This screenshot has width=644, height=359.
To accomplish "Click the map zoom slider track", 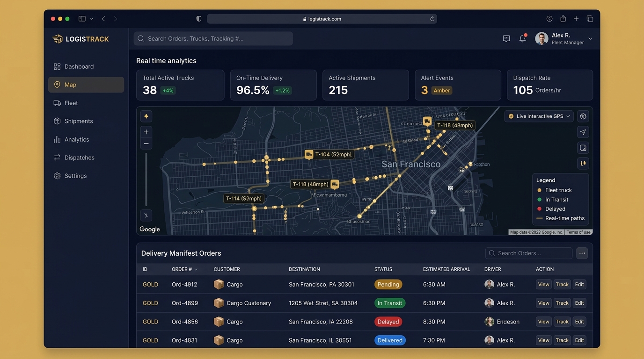I will (x=146, y=179).
